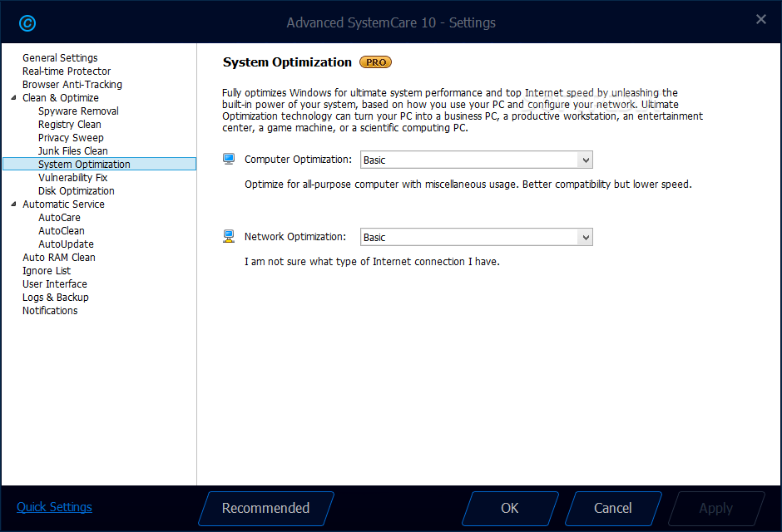
Task: Click the Recommended button
Action: [266, 509]
